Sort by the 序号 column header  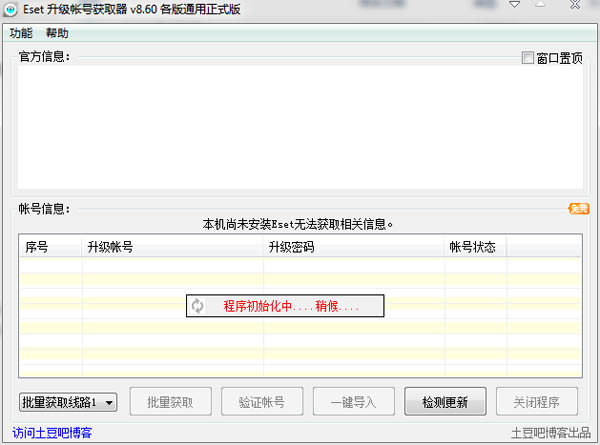pos(50,247)
